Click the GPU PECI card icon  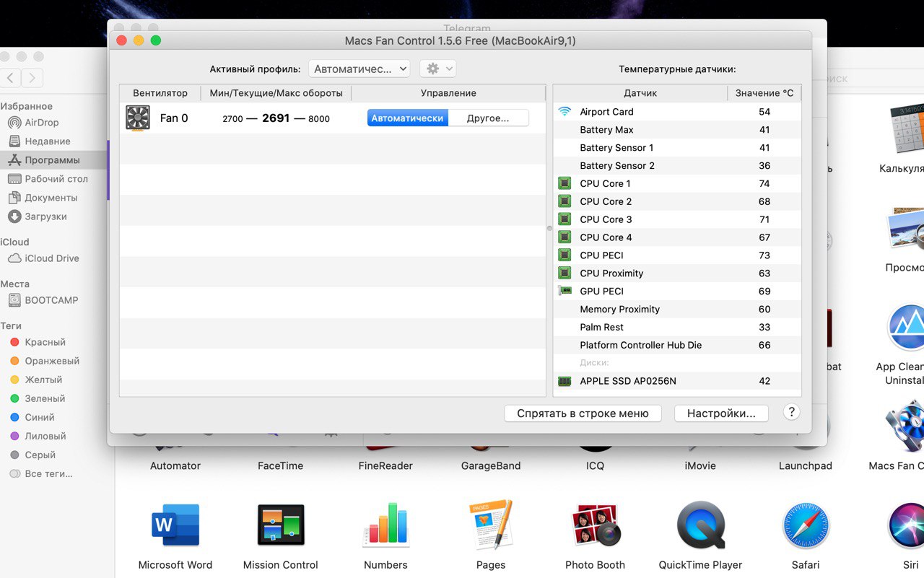tap(565, 291)
